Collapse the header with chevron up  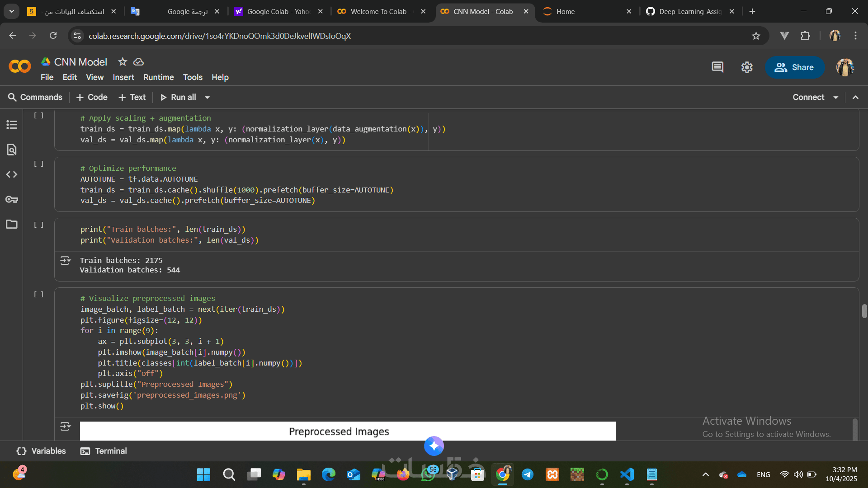tap(856, 97)
